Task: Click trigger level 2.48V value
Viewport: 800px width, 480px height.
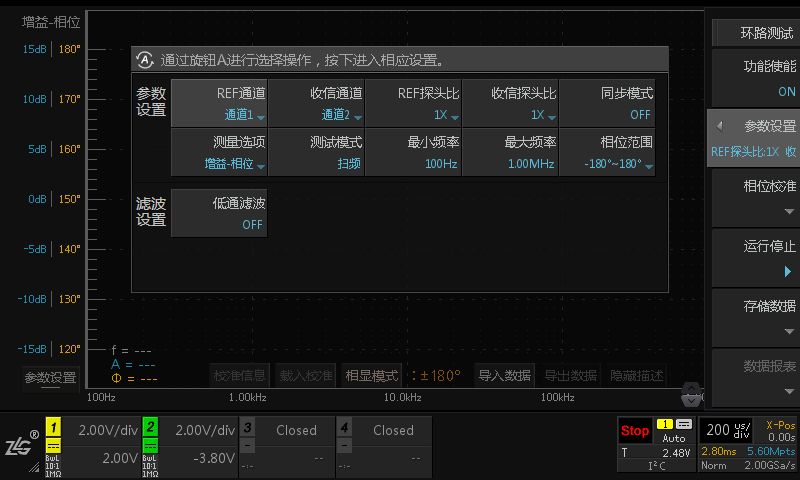Action: pos(676,453)
